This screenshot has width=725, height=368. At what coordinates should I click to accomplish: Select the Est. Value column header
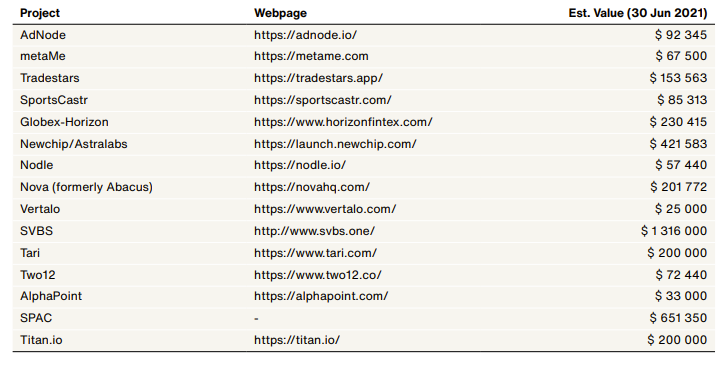click(638, 13)
